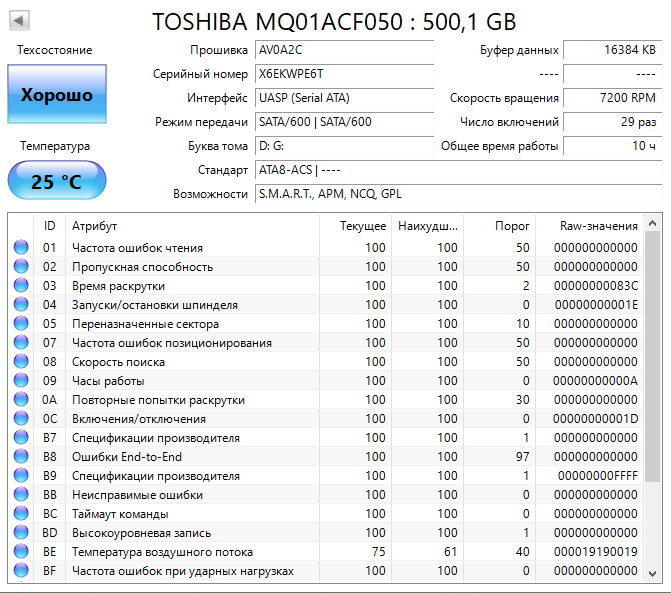This screenshot has width=671, height=593.
Task: Click the status orb for attribute BF
Action: click(x=21, y=570)
